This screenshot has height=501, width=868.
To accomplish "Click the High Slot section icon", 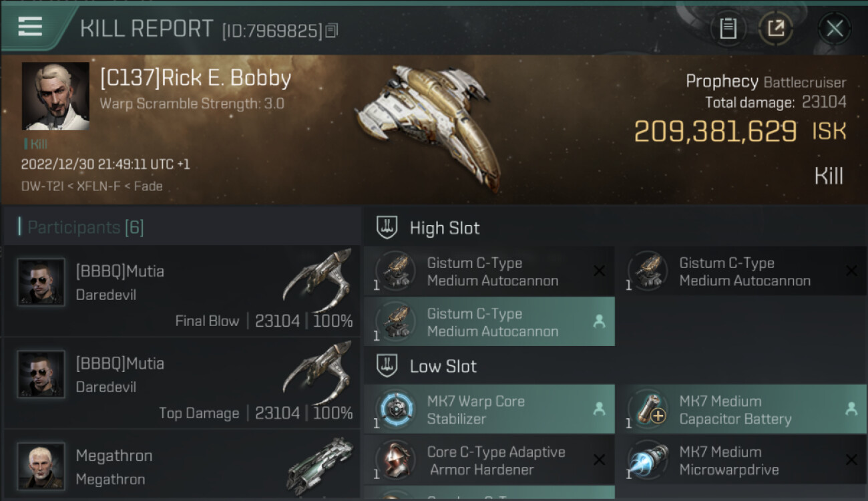I will pyautogui.click(x=387, y=228).
